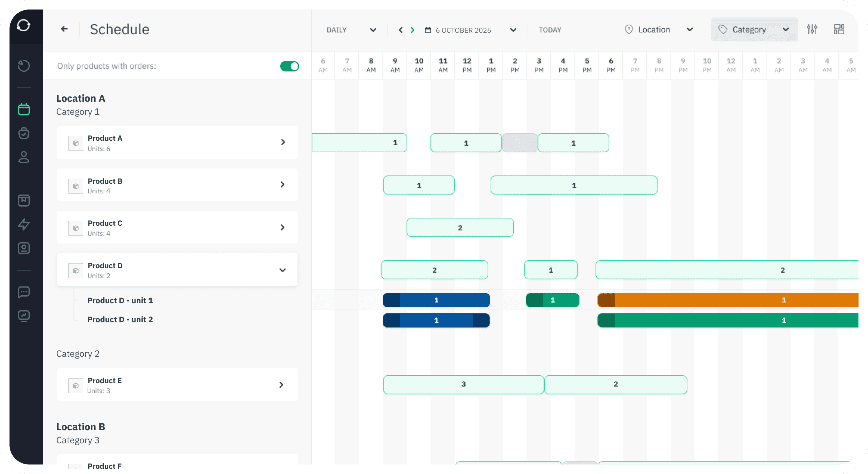Open the 6 October 2026 date picker
868x474 pixels.
click(470, 30)
